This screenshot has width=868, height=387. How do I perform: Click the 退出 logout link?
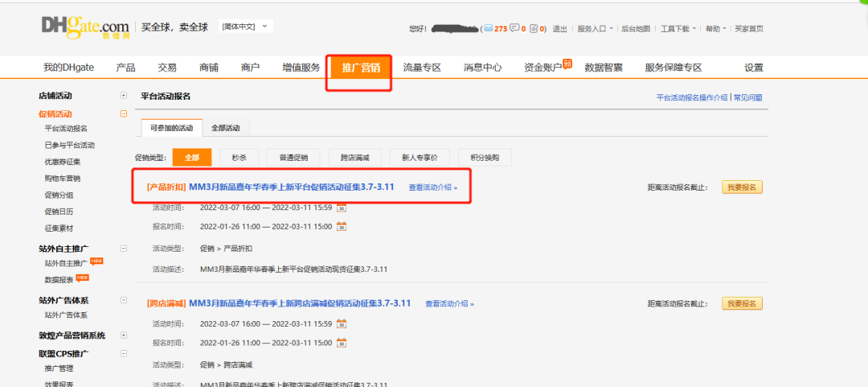point(559,29)
